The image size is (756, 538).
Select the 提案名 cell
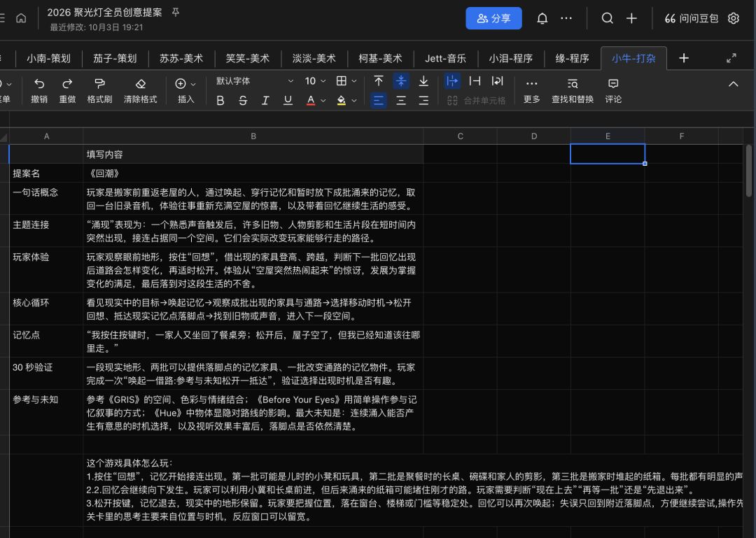(x=46, y=173)
